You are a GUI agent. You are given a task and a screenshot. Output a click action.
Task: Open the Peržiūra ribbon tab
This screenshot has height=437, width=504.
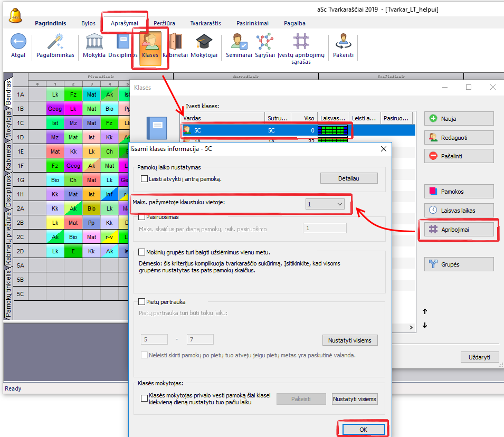point(164,23)
